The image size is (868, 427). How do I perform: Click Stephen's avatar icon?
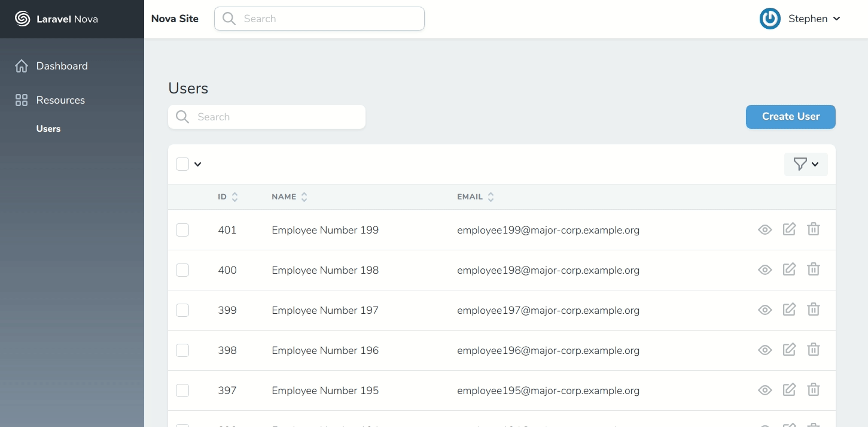click(x=770, y=19)
